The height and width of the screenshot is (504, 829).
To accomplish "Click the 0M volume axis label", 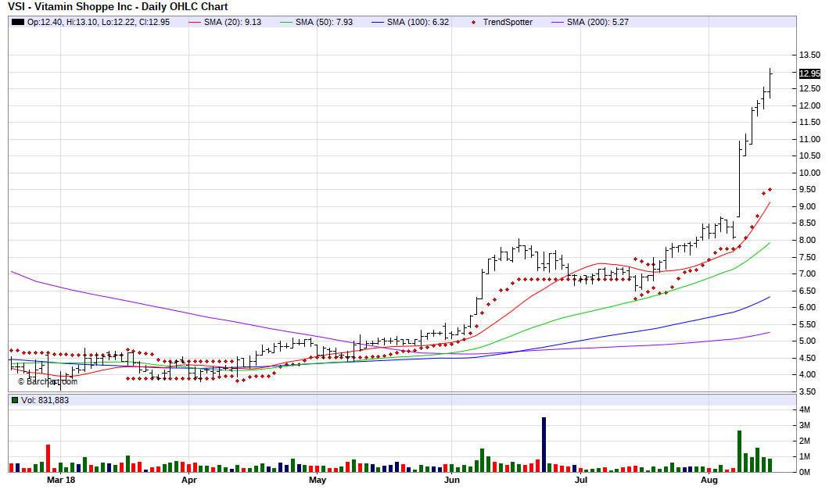I will 805,472.
